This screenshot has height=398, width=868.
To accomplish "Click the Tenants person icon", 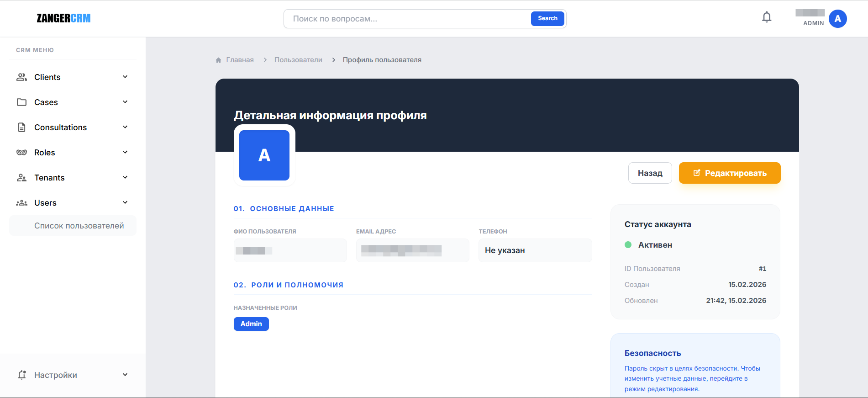I will click(x=21, y=177).
